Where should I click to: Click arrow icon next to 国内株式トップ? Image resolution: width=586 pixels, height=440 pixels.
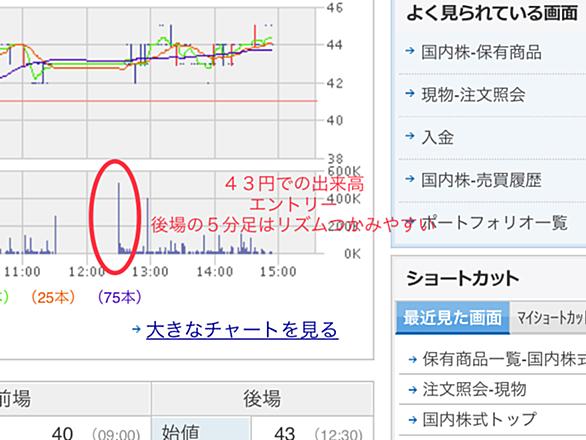(x=413, y=420)
